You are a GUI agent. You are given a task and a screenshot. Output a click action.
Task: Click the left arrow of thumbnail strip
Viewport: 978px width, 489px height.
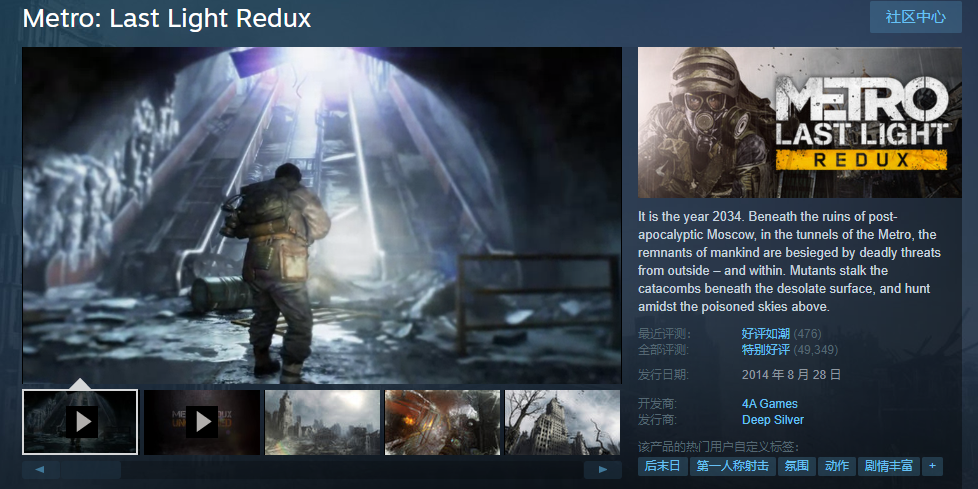(41, 470)
